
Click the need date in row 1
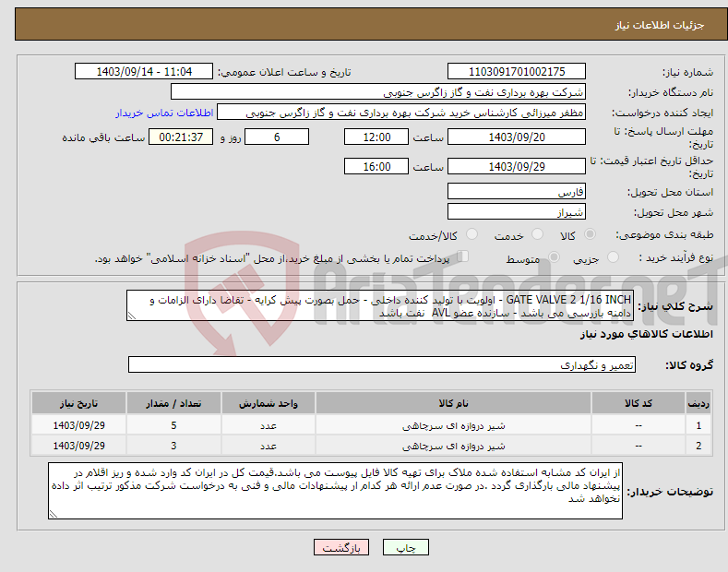[78, 425]
